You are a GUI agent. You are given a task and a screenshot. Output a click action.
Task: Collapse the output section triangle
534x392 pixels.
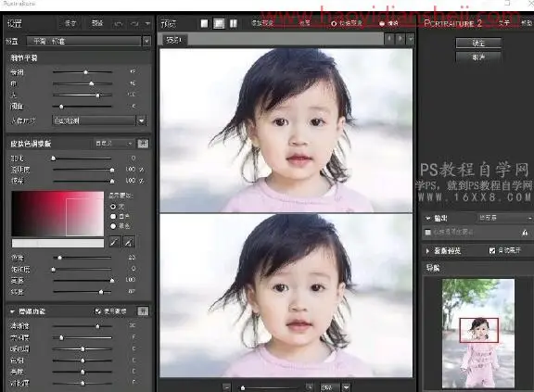click(x=428, y=218)
